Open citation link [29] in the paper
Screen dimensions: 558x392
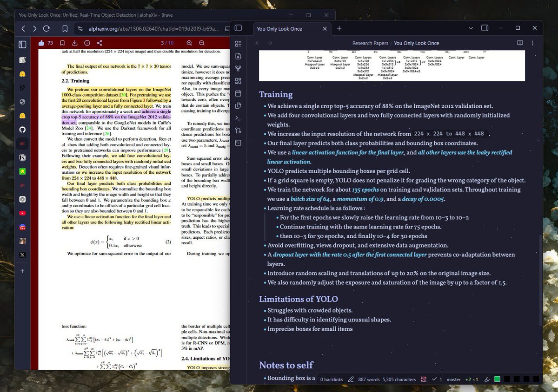coord(166,150)
